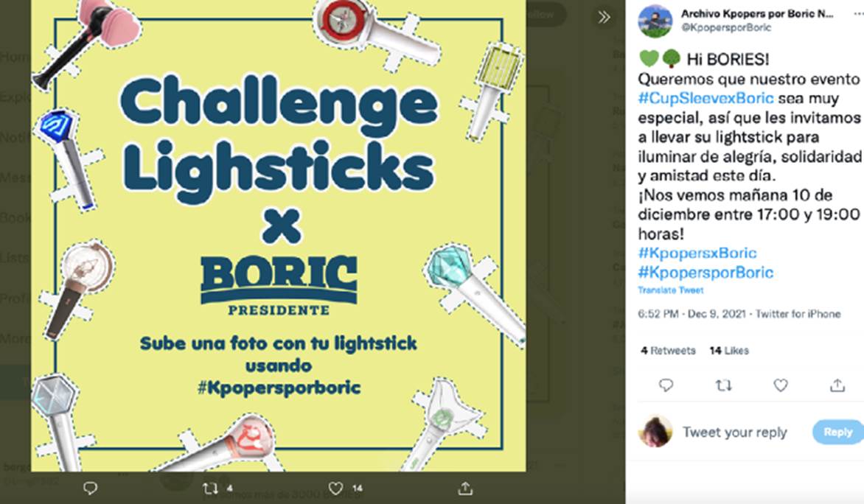Image resolution: width=864 pixels, height=504 pixels.
Task: Click the share icon below the image
Action: pos(465,488)
